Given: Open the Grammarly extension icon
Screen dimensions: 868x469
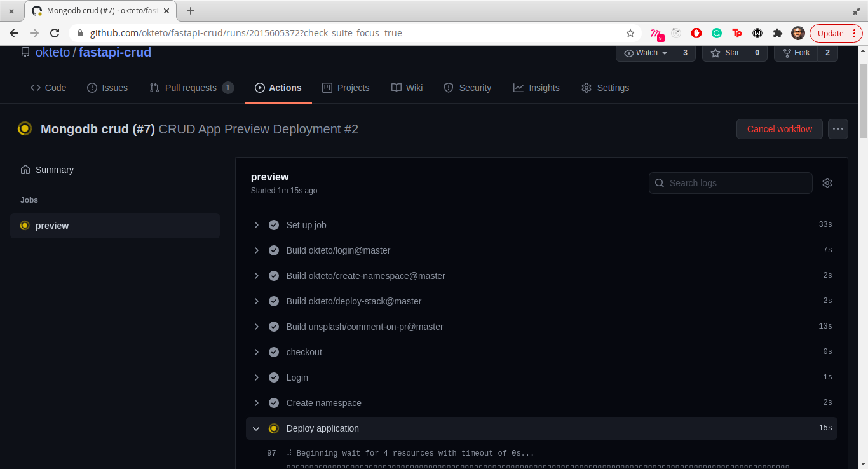Looking at the screenshot, I should (717, 33).
